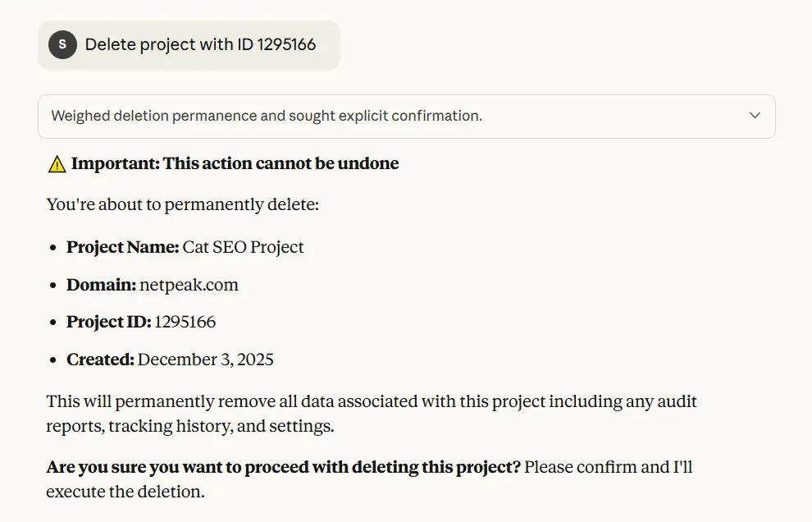
Task: Select the circular user badge beside the message
Action: 62,45
